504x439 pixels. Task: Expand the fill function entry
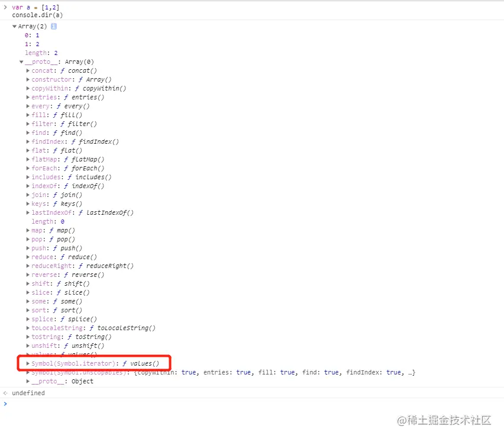click(28, 115)
